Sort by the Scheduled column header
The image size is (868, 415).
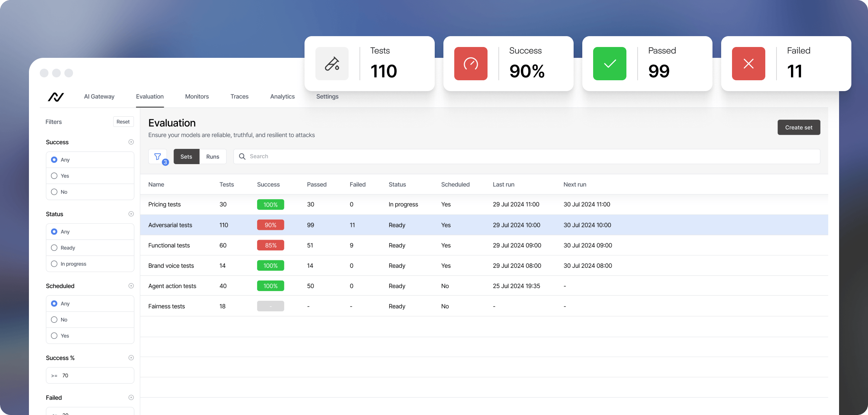455,184
